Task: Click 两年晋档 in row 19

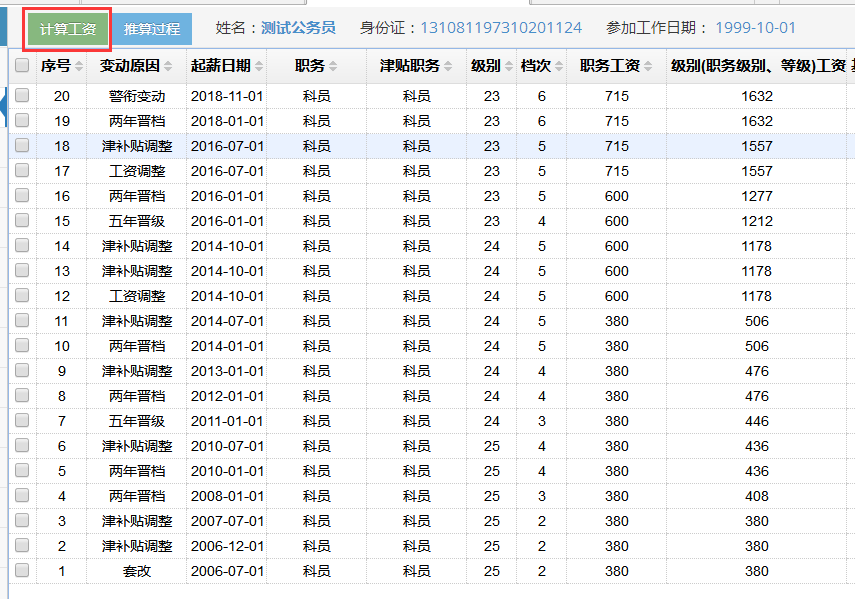Action: pyautogui.click(x=137, y=121)
